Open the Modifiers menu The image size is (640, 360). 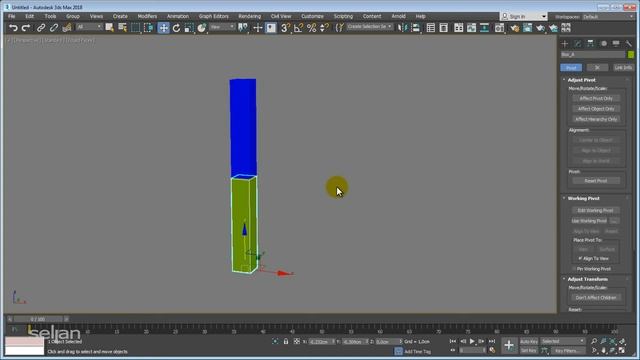147,16
